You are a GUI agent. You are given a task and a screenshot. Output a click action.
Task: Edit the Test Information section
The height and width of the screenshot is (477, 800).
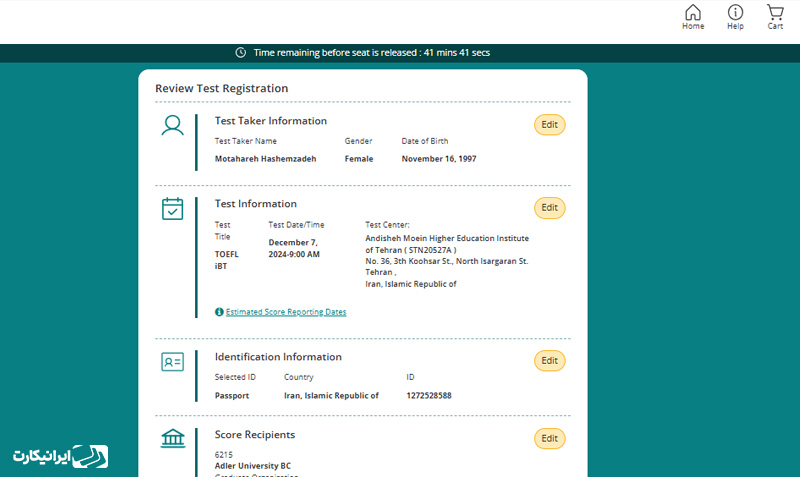(549, 208)
